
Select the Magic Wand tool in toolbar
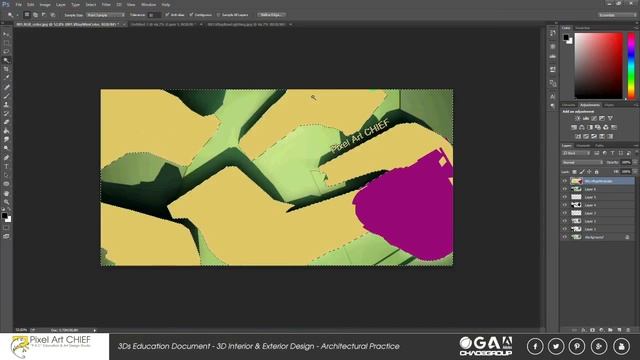(6, 60)
